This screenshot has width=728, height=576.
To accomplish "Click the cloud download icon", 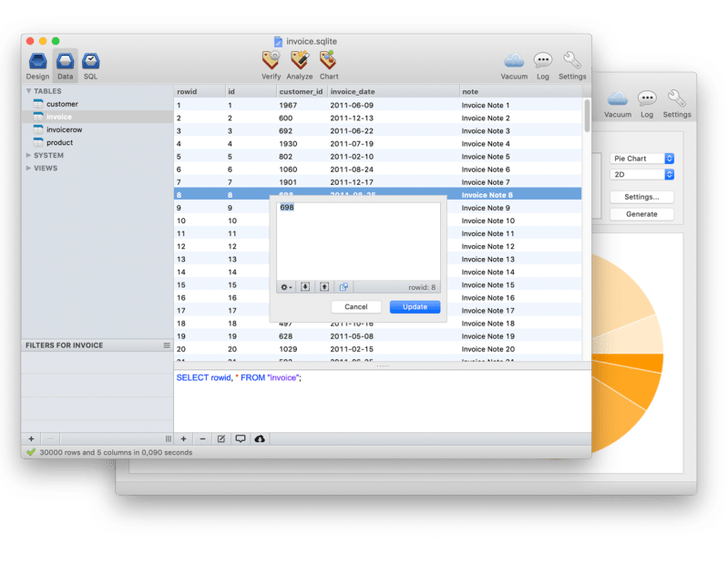I will click(260, 439).
